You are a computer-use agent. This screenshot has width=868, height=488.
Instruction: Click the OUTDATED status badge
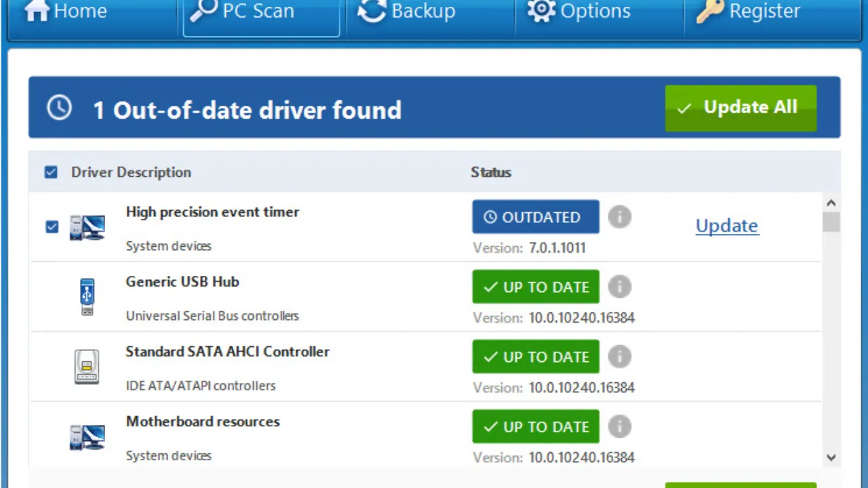536,217
